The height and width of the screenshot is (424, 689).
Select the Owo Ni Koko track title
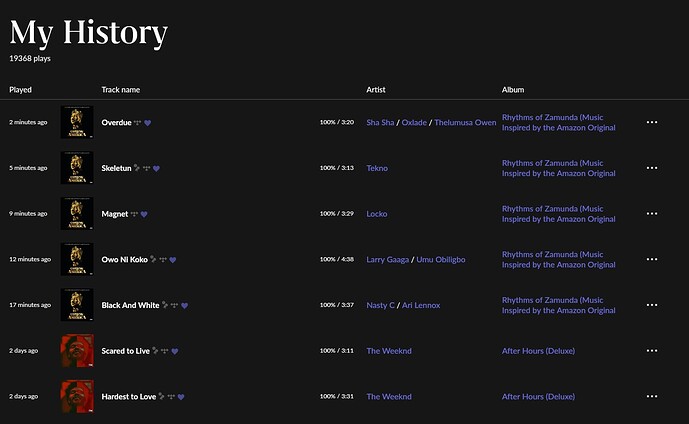(124, 260)
